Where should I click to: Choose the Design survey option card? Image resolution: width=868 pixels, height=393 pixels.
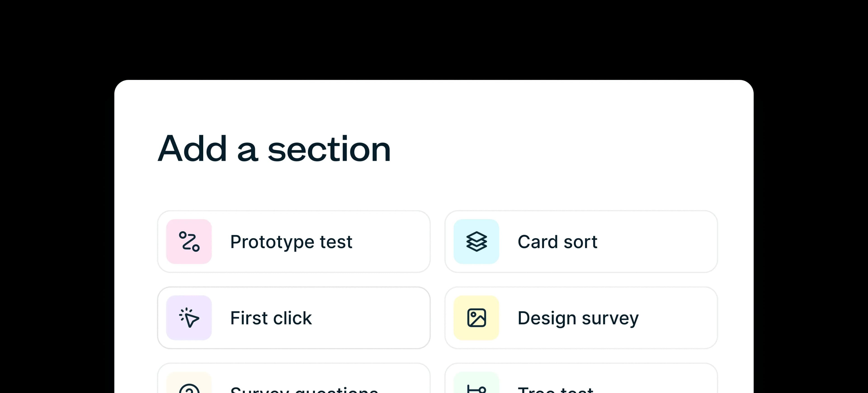581,318
